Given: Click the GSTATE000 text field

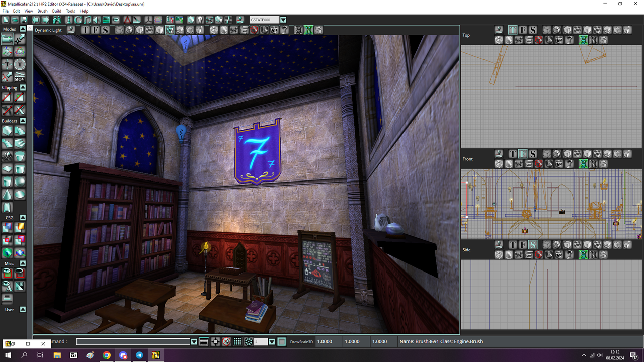Looking at the screenshot, I should 264,20.
